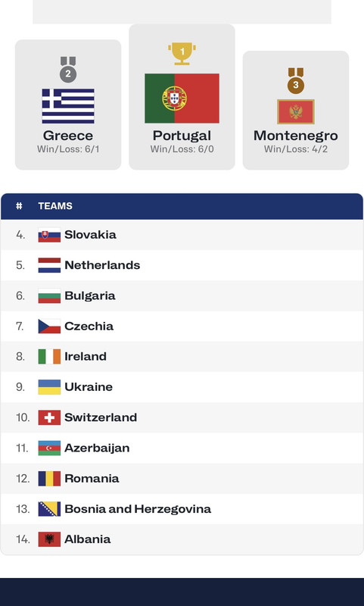Click the # rank column header

click(19, 206)
